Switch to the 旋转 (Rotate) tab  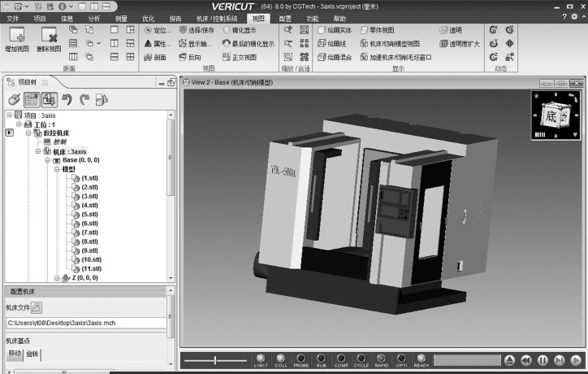tap(32, 354)
